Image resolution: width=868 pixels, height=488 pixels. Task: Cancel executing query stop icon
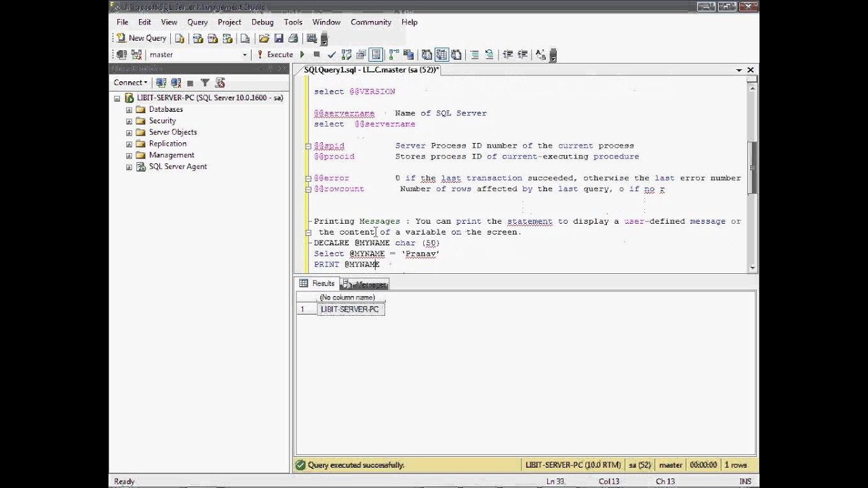[317, 55]
